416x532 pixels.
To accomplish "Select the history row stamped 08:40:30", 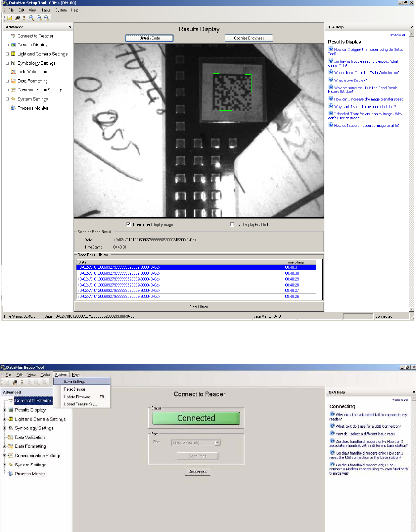I will click(x=196, y=273).
